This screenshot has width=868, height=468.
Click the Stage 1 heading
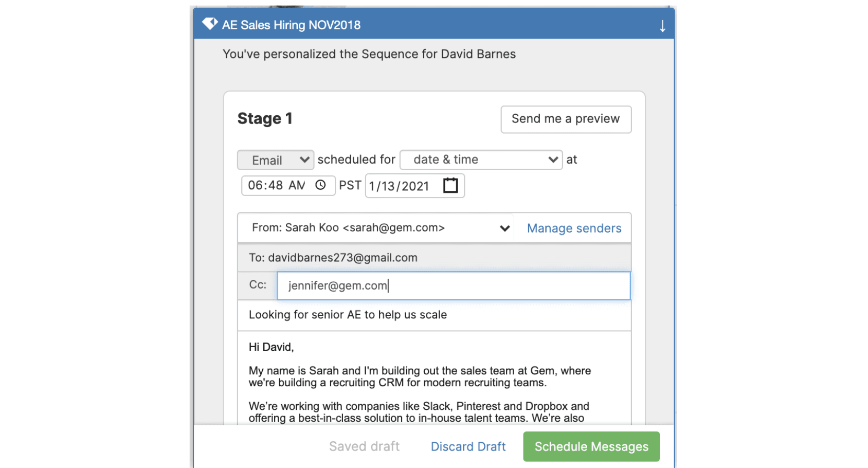(265, 119)
